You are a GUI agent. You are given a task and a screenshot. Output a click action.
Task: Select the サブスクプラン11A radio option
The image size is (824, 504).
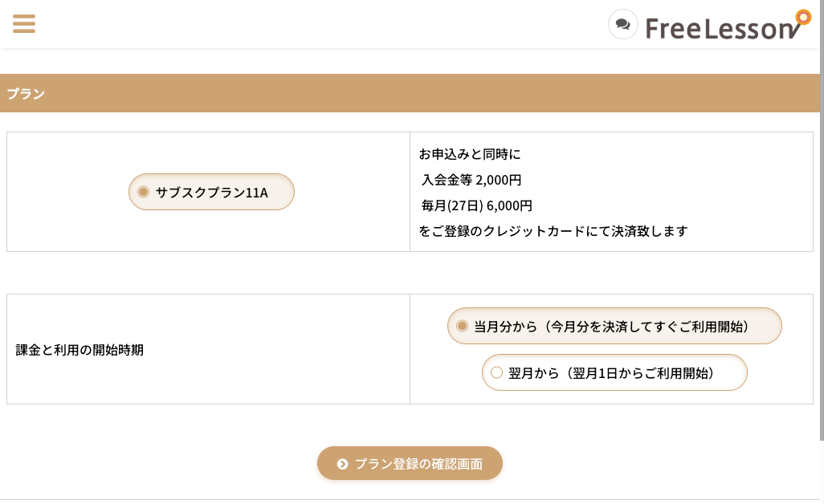(x=211, y=192)
